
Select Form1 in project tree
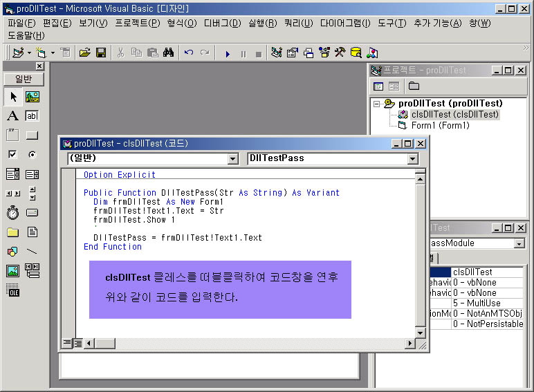coord(441,126)
